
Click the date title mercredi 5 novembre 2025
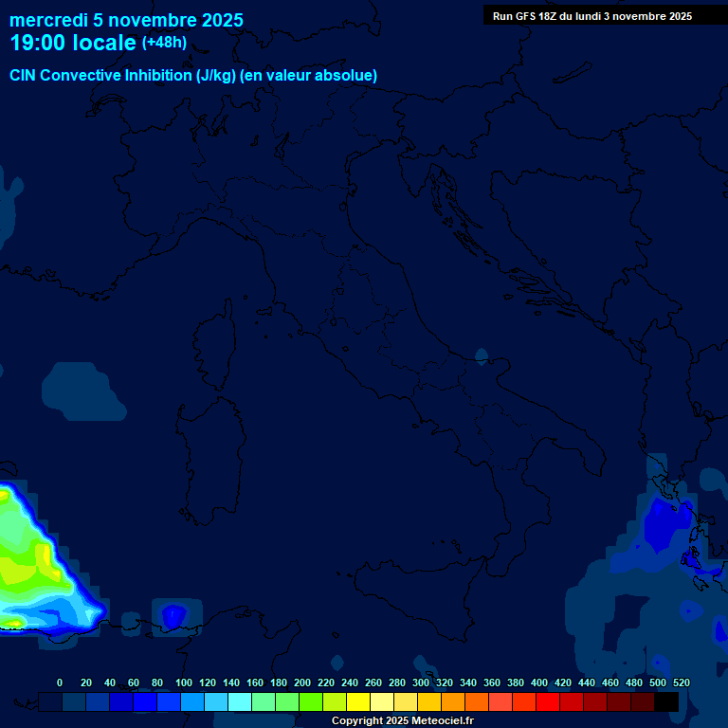[126, 20]
